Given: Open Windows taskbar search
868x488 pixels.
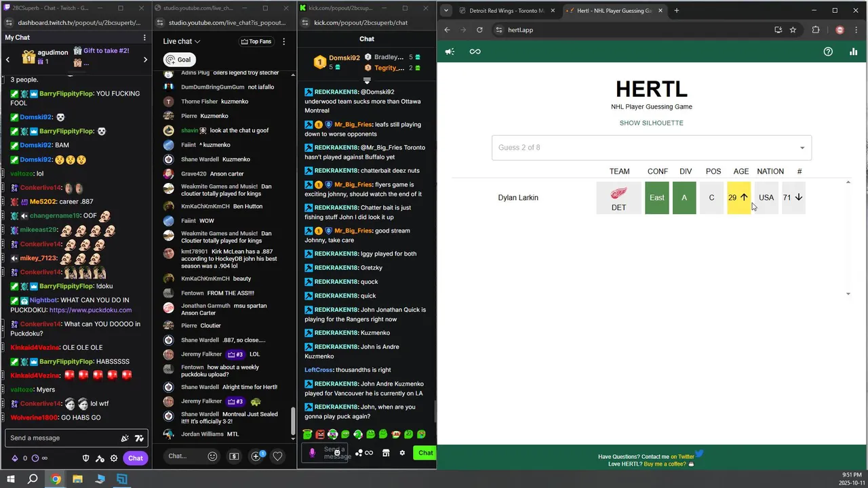Looking at the screenshot, I should tap(33, 479).
